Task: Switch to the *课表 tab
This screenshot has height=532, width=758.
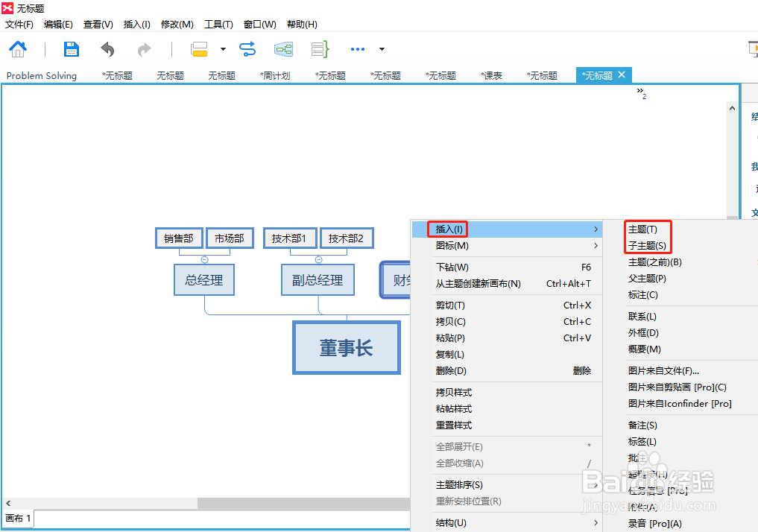Action: tap(491, 75)
